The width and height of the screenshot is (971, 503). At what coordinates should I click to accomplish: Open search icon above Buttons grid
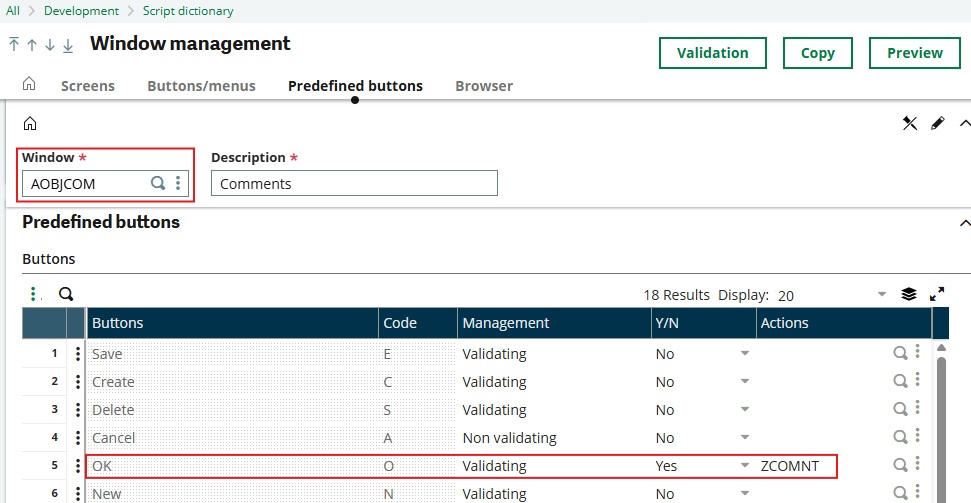point(66,294)
